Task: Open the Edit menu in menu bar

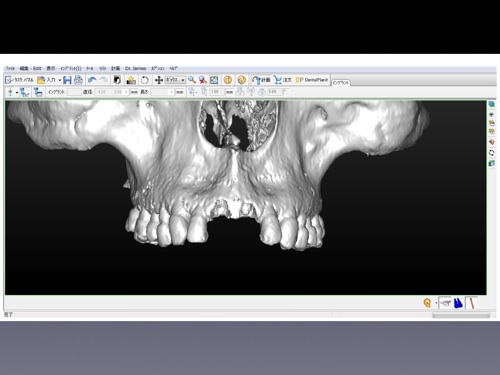Action: (30, 68)
